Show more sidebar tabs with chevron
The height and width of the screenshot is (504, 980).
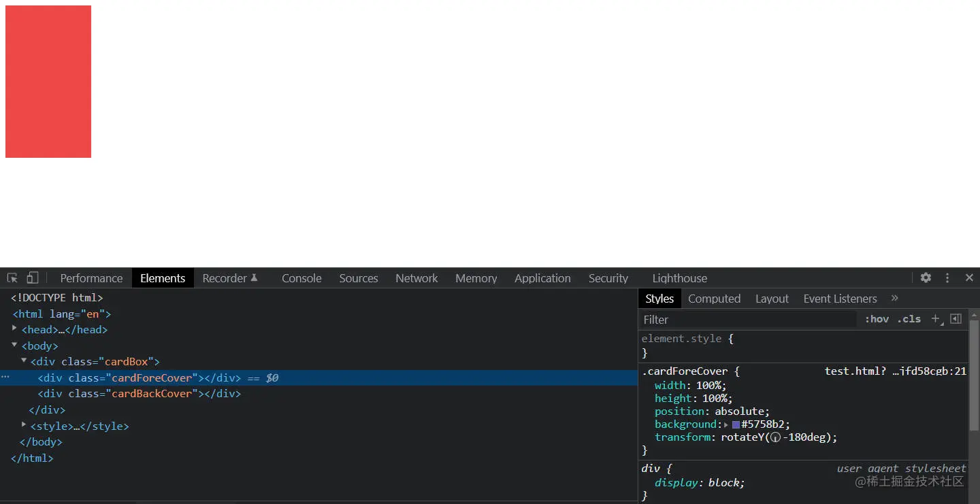point(895,298)
